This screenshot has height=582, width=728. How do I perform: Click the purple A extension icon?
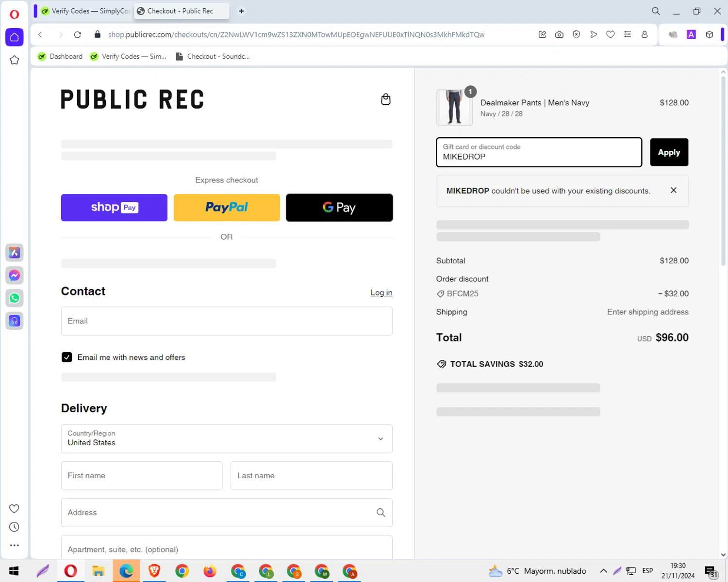pos(691,34)
